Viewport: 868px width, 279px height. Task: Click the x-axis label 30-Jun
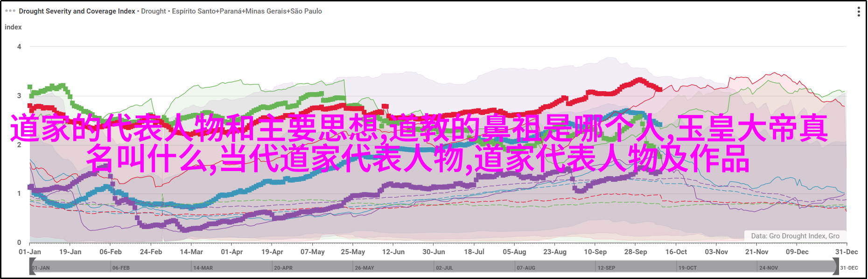coord(434,252)
